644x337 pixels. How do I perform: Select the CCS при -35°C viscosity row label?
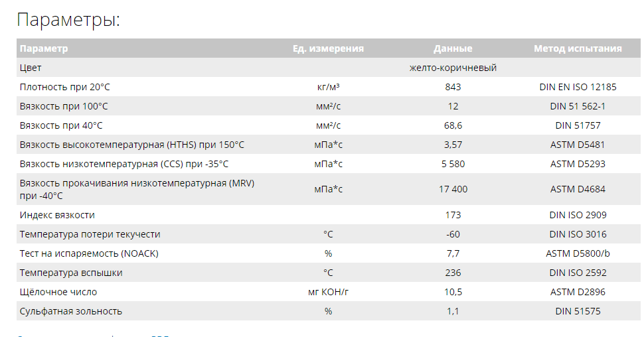click(124, 164)
